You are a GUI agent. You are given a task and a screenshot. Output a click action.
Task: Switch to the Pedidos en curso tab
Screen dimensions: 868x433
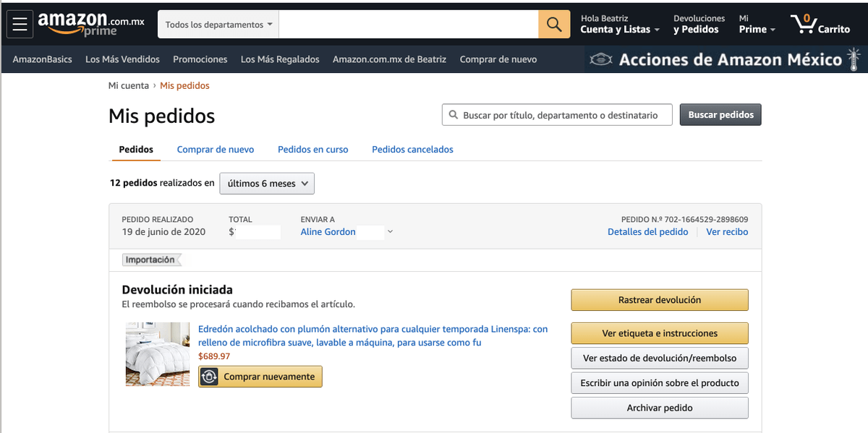(312, 150)
